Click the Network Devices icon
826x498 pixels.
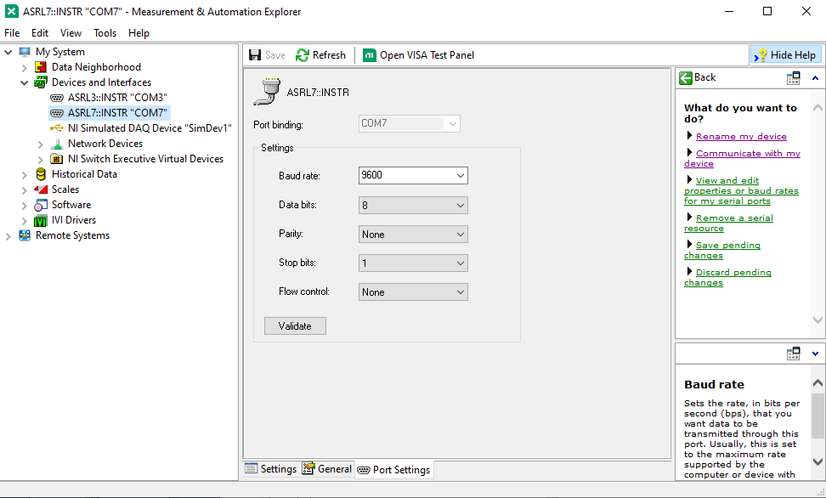56,143
